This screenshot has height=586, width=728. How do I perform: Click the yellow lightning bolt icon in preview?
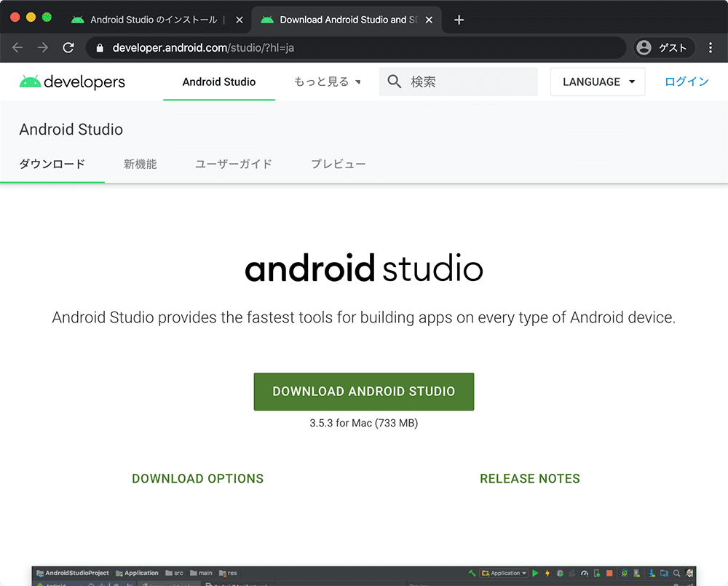click(x=547, y=573)
